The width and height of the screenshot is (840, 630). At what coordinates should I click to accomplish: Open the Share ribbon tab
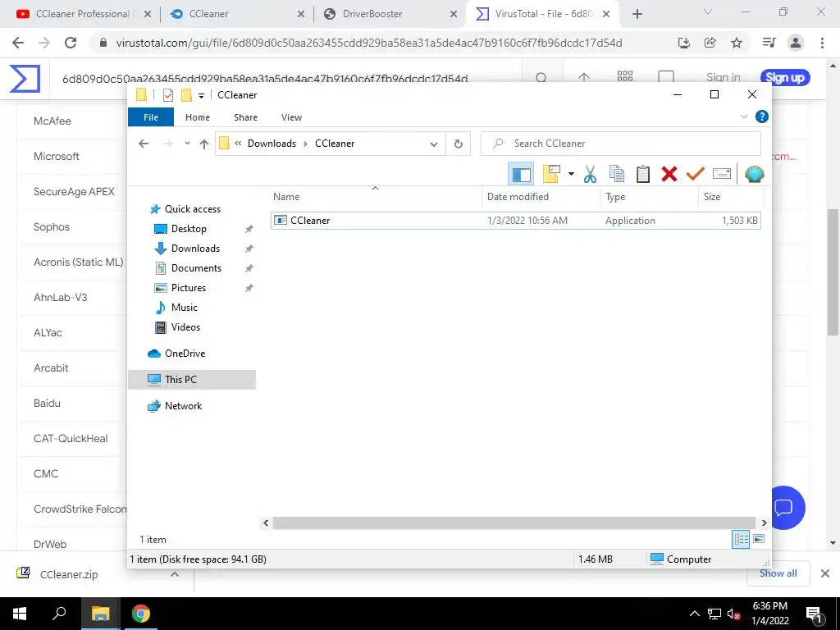[245, 116]
